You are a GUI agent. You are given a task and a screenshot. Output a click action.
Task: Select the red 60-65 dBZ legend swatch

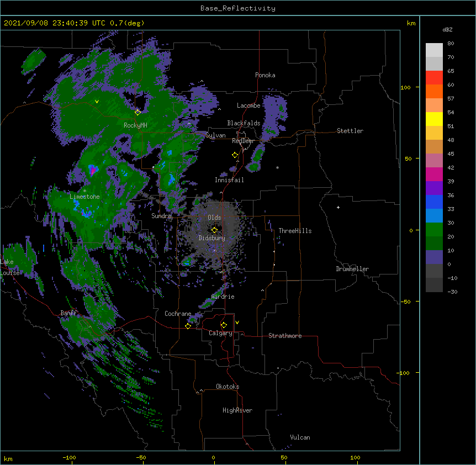point(434,78)
